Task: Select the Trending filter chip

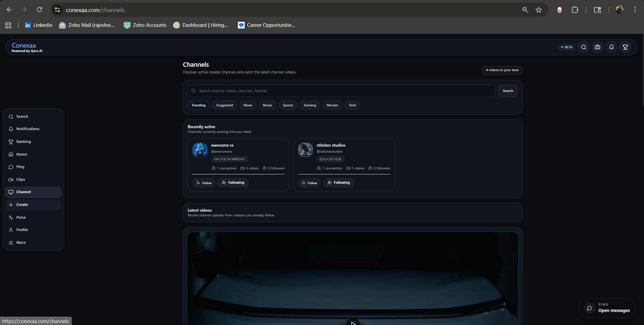Action: [199, 105]
